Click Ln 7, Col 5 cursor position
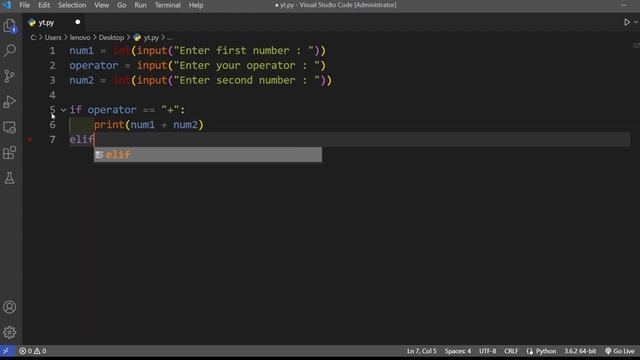The height and width of the screenshot is (360, 640). tap(421, 351)
